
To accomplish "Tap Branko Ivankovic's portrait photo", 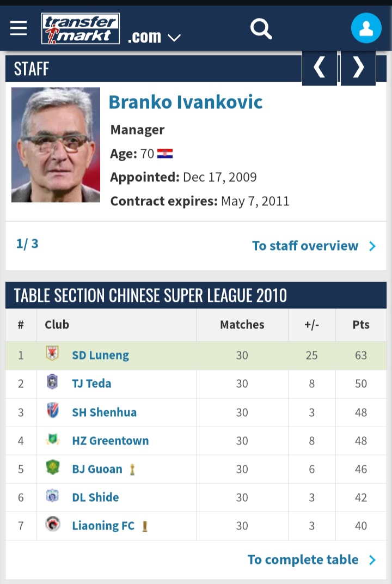I will 56,145.
